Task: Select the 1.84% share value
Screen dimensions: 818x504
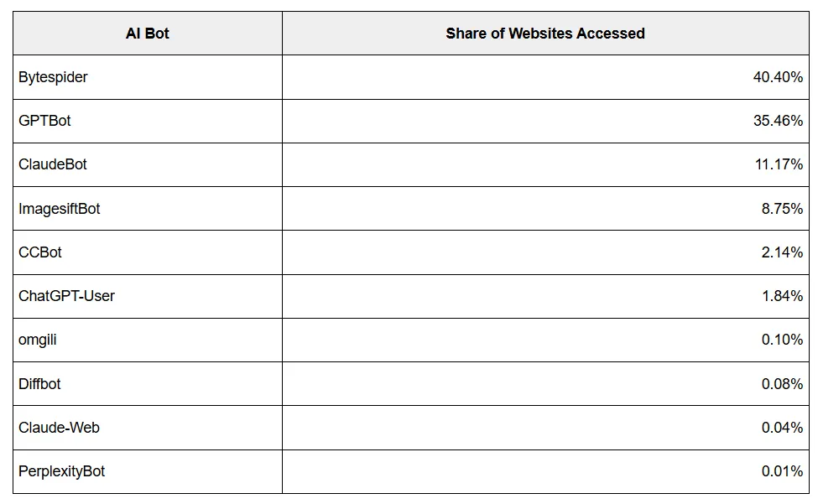Action: (x=782, y=296)
